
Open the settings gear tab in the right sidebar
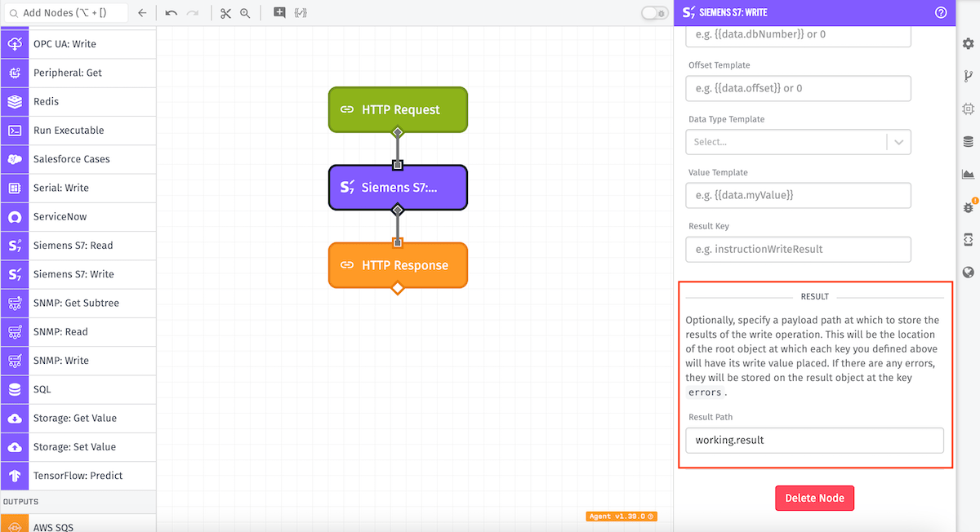click(969, 44)
